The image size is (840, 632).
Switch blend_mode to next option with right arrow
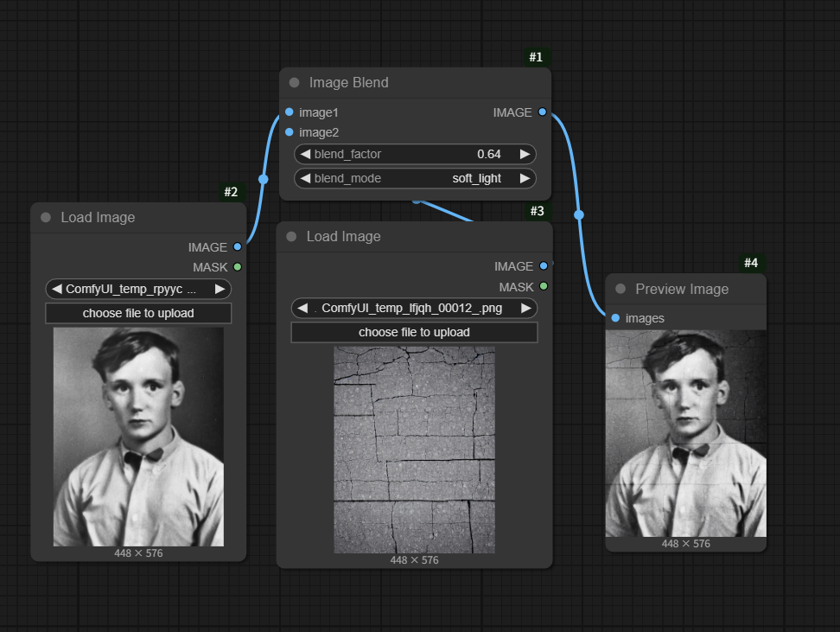pyautogui.click(x=525, y=178)
